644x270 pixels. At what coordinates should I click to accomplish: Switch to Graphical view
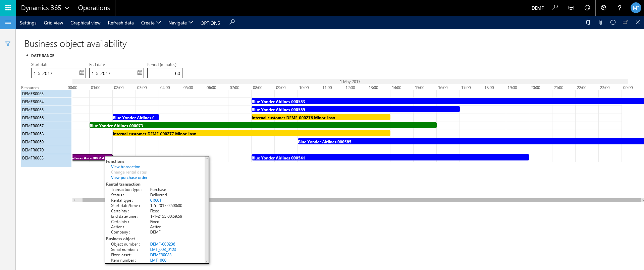pos(86,23)
